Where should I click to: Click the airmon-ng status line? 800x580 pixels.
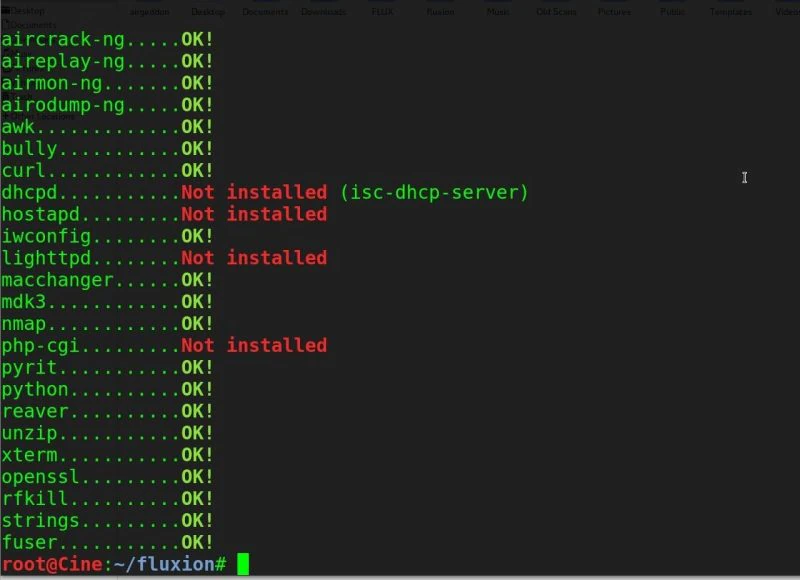tap(107, 84)
